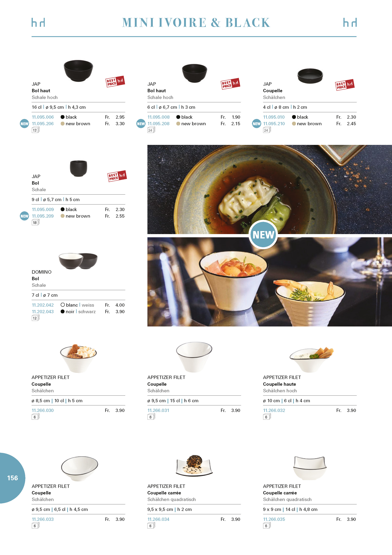Open article number 11.095.006
The image size is (392, 555).
pyautogui.click(x=43, y=117)
